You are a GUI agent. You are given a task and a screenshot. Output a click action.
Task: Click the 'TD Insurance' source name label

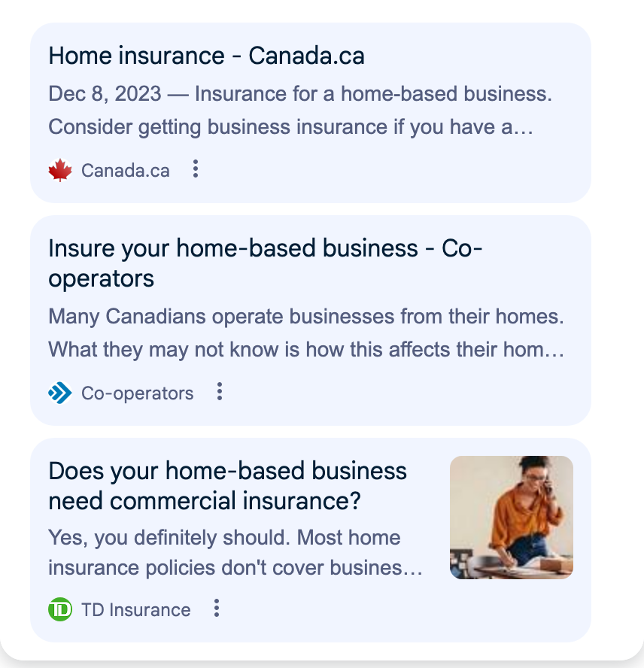(136, 609)
